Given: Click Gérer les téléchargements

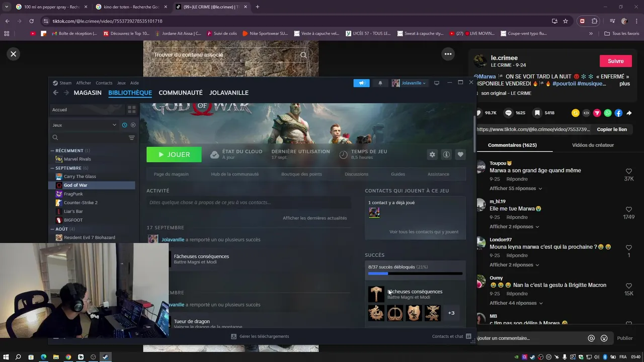Looking at the screenshot, I should (x=260, y=336).
